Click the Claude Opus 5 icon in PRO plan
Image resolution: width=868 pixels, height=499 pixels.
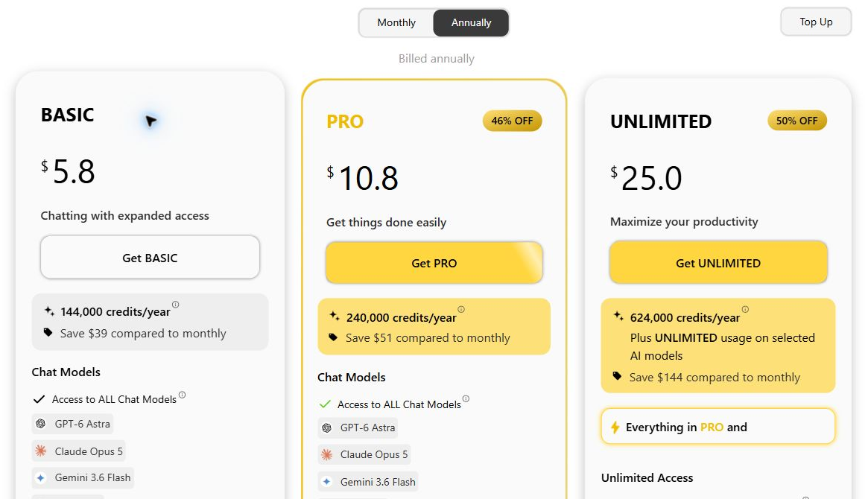pos(326,455)
